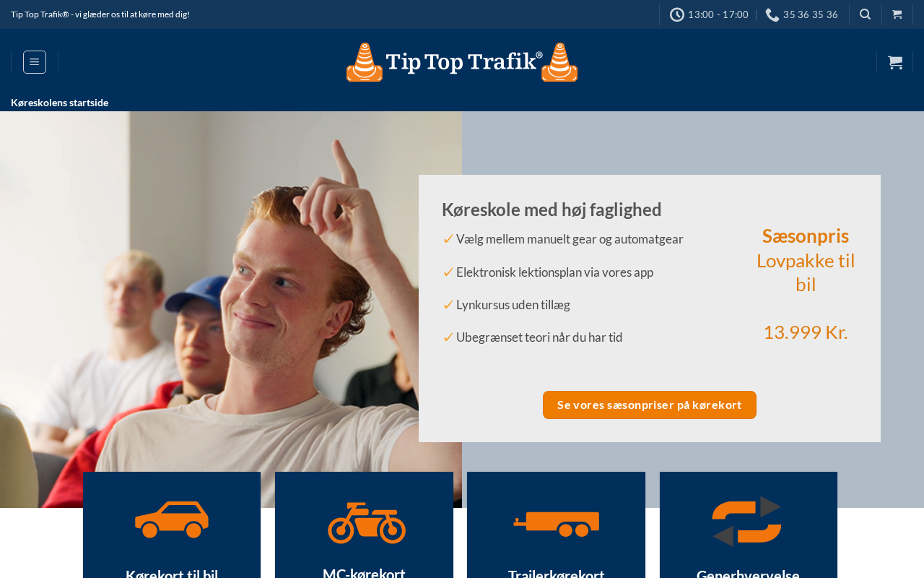Select the car icon tile

172,519
